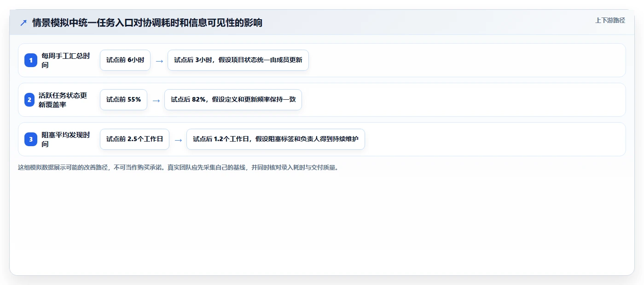Click the arrow after 试点前 55%
This screenshot has width=644, height=285.
click(x=156, y=100)
